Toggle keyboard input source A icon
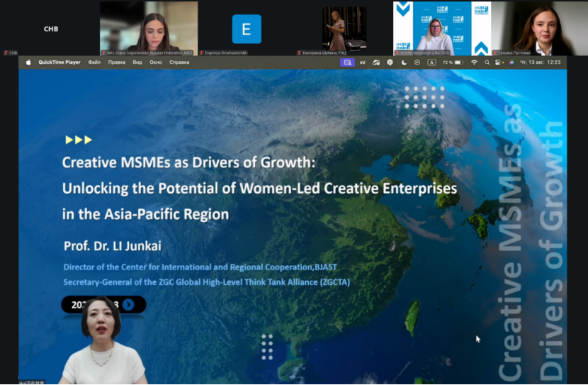 (x=431, y=62)
